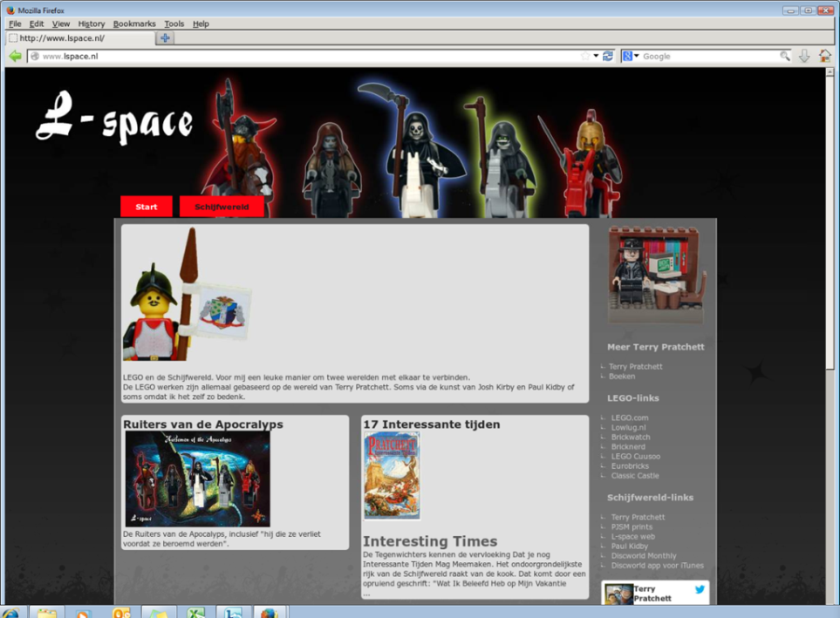Open the Tools menu
Screen dimensions: 840x618
pos(174,24)
